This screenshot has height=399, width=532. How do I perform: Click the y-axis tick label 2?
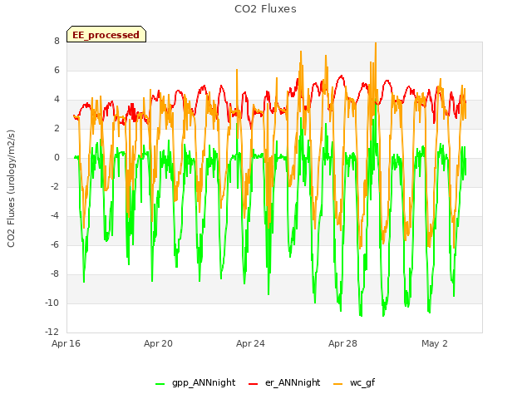(x=57, y=128)
